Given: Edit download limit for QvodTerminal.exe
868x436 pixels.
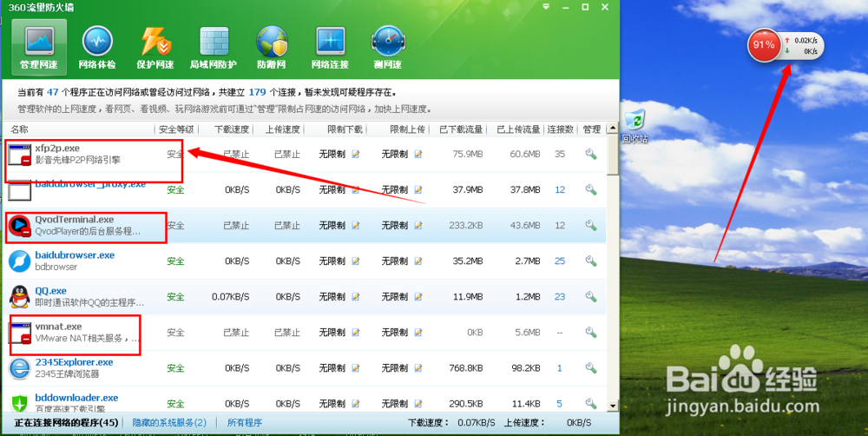Looking at the screenshot, I should pos(355,226).
